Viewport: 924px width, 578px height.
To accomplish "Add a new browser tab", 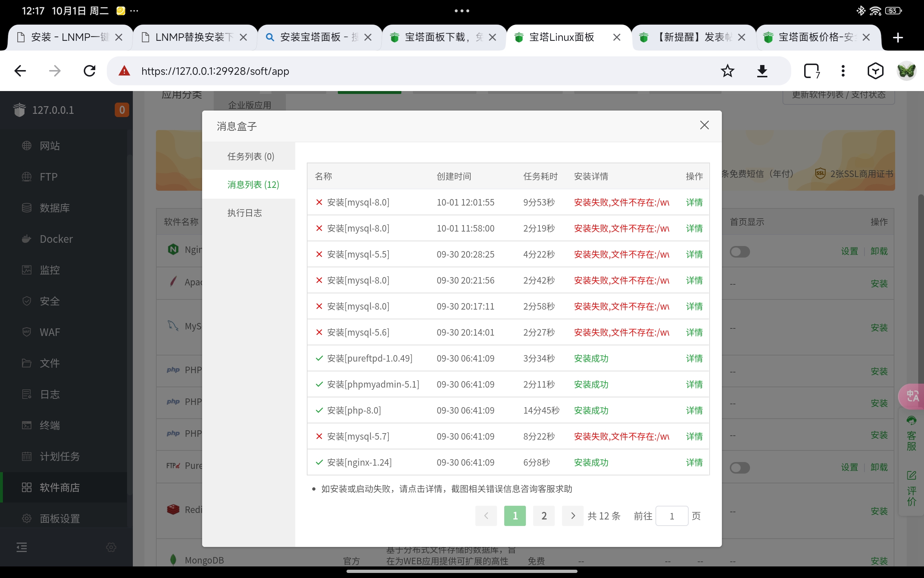I will pos(898,38).
